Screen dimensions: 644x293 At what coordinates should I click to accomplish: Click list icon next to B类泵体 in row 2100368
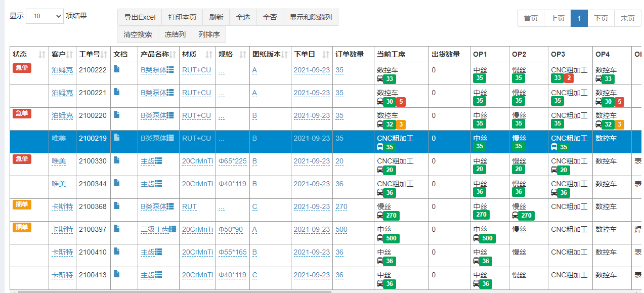[170, 206]
